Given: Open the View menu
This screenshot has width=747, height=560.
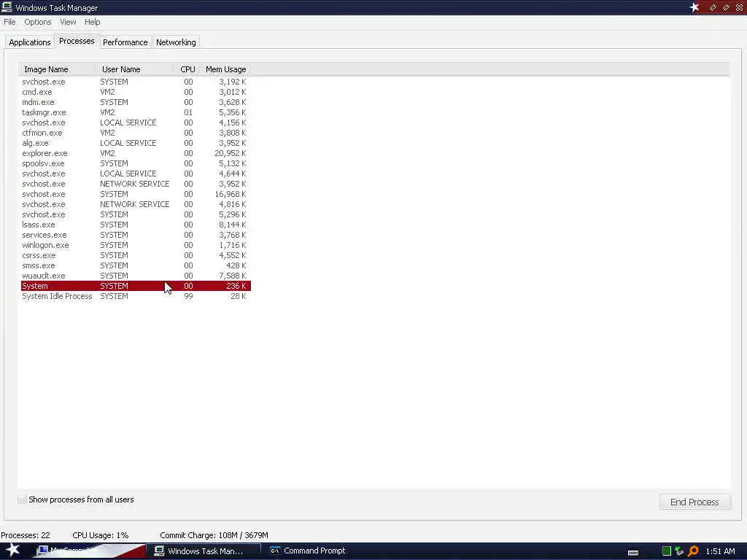Looking at the screenshot, I should tap(68, 22).
